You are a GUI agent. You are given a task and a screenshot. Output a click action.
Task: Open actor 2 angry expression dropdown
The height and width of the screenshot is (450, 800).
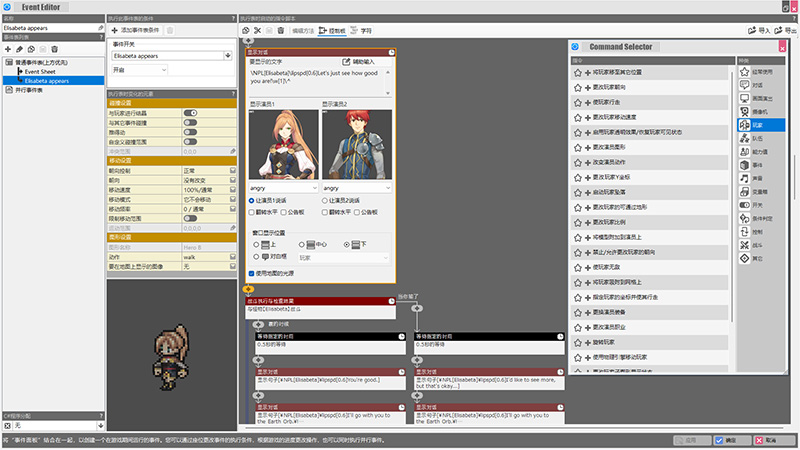356,187
